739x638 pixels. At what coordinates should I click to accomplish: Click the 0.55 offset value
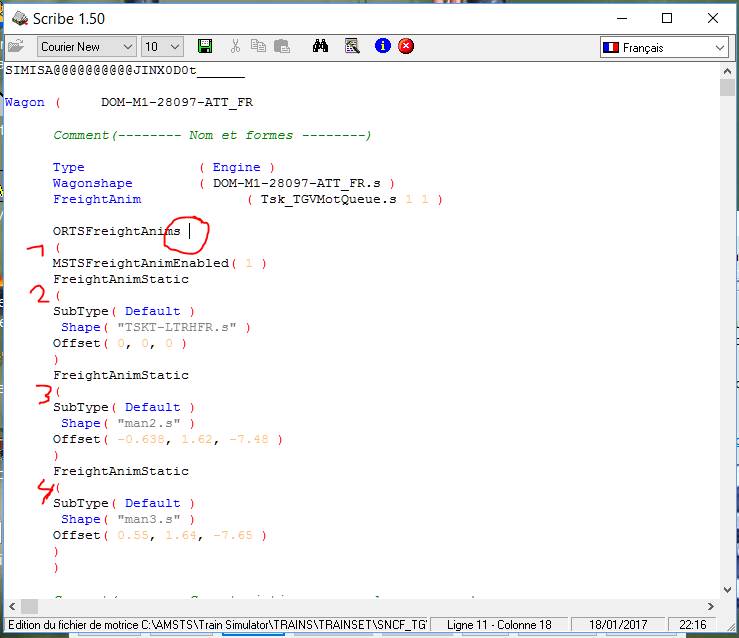coord(132,535)
